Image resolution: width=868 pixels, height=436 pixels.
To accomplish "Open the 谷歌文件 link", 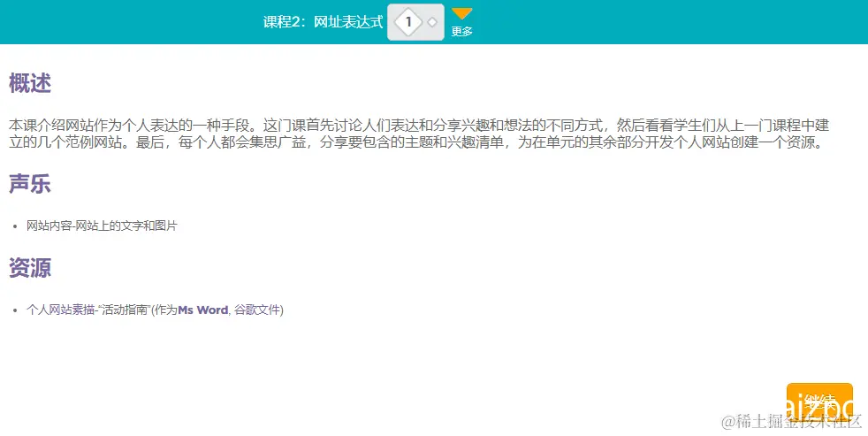I will click(257, 310).
